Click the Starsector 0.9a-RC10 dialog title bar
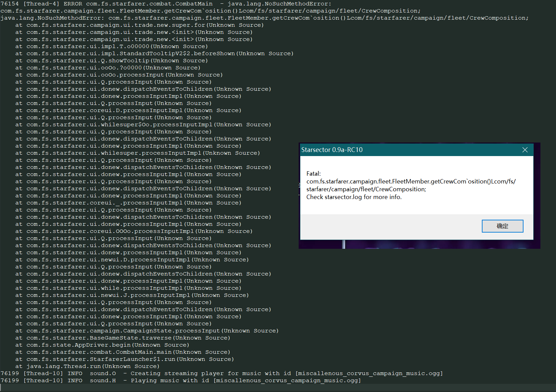 click(406, 150)
